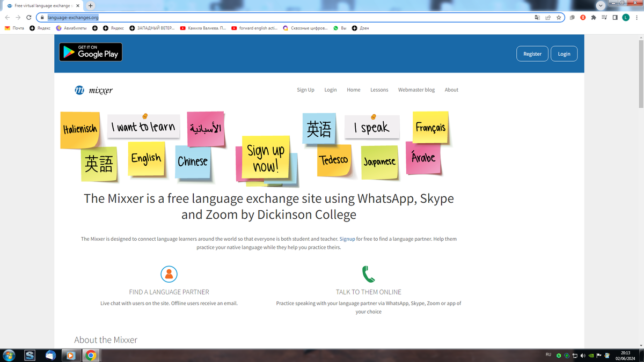Image resolution: width=644 pixels, height=362 pixels.
Task: Open the Webmaster blog menu item
Action: click(x=416, y=90)
